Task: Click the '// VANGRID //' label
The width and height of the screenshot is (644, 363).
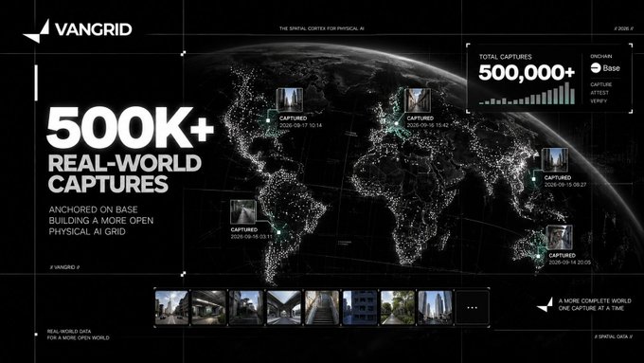Action: point(64,267)
